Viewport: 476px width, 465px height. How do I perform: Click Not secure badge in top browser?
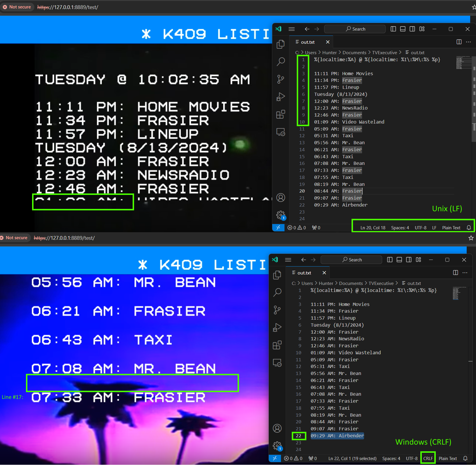(17, 7)
